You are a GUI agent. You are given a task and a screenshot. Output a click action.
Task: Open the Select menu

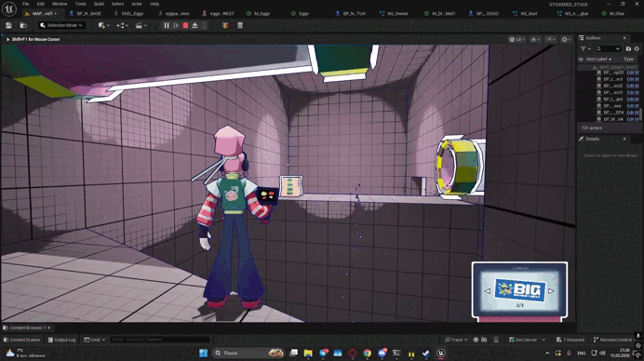[117, 4]
